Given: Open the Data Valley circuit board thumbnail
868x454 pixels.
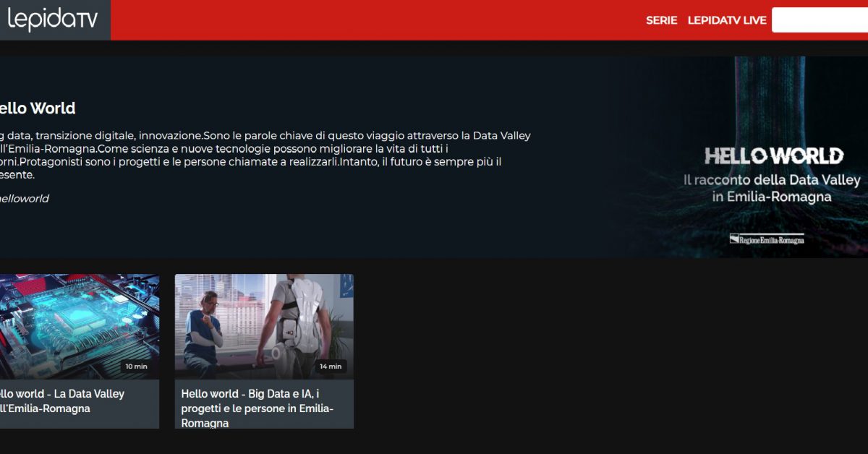Looking at the screenshot, I should [x=80, y=327].
